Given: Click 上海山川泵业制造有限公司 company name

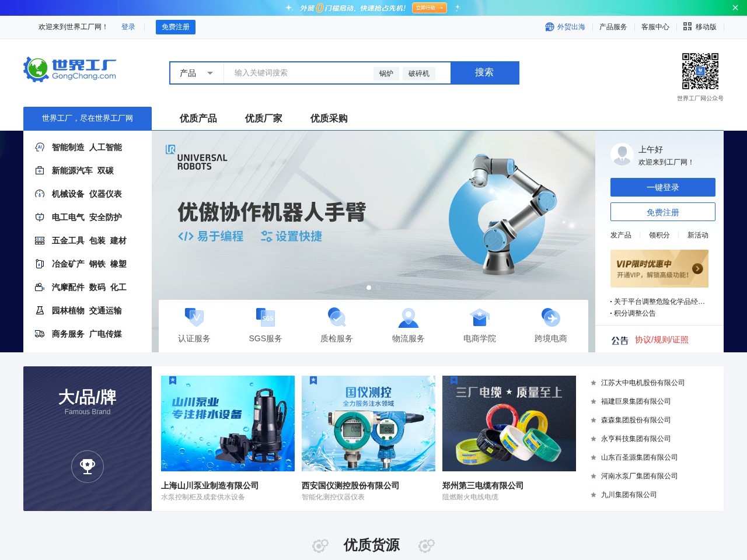Looking at the screenshot, I should [x=210, y=485].
